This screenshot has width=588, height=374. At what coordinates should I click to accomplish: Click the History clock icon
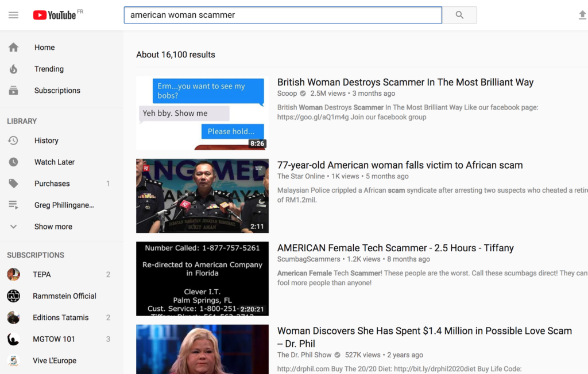(x=14, y=141)
